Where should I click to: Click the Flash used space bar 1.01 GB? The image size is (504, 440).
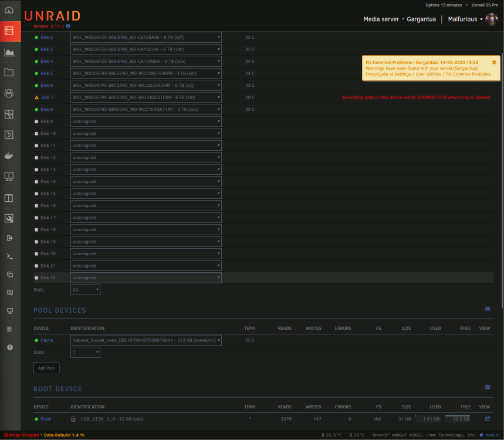[x=428, y=419]
